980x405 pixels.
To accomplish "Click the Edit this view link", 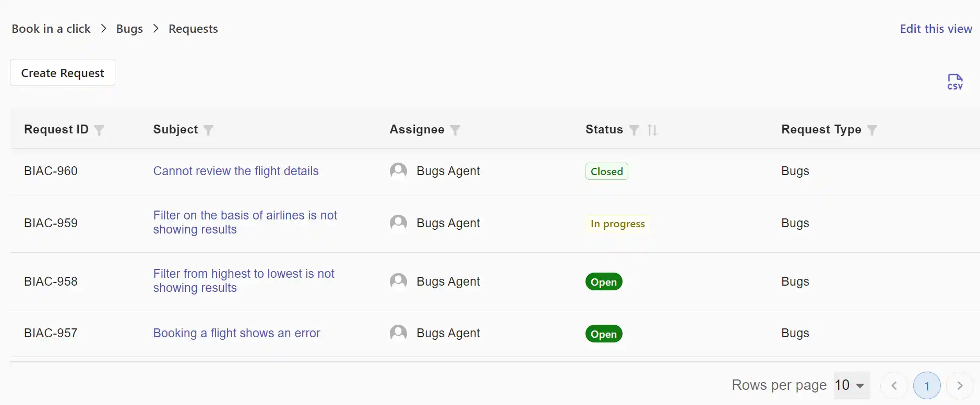I will point(936,29).
